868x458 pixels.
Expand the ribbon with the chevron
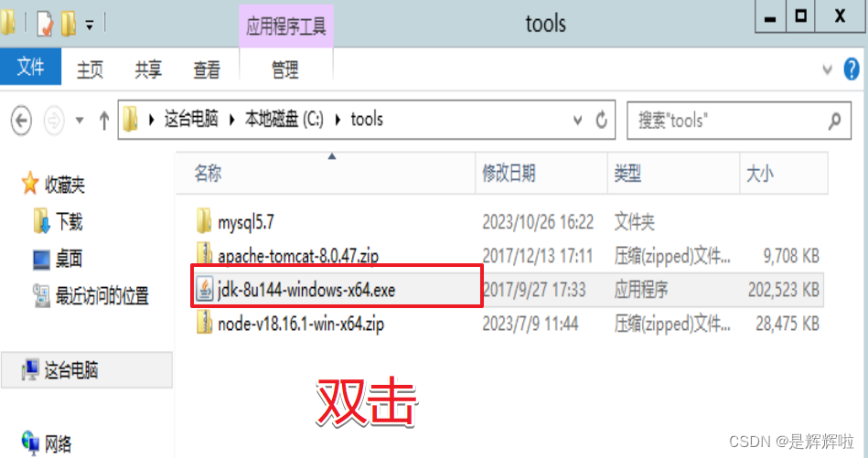click(x=827, y=69)
